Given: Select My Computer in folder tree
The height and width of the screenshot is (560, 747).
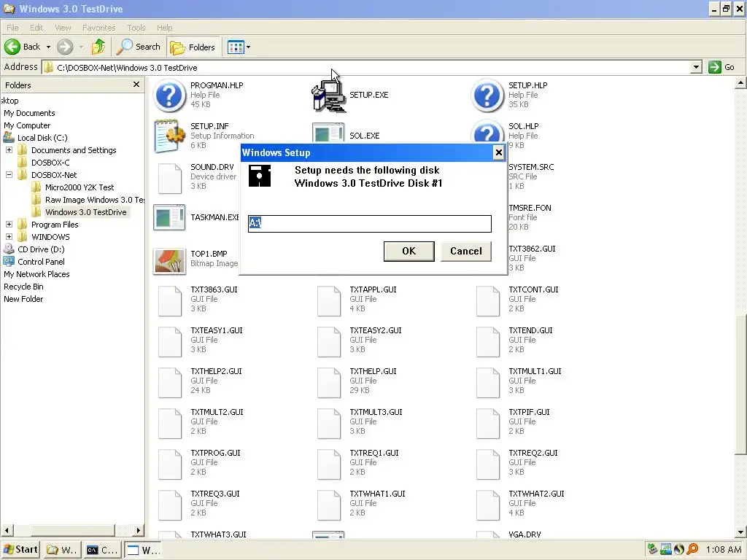Looking at the screenshot, I should point(27,125).
